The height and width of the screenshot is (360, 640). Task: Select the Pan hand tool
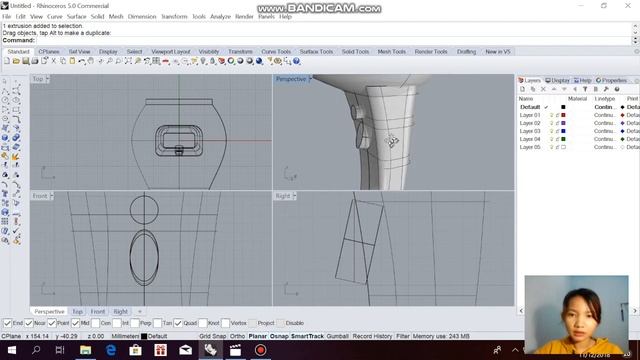coord(91,61)
